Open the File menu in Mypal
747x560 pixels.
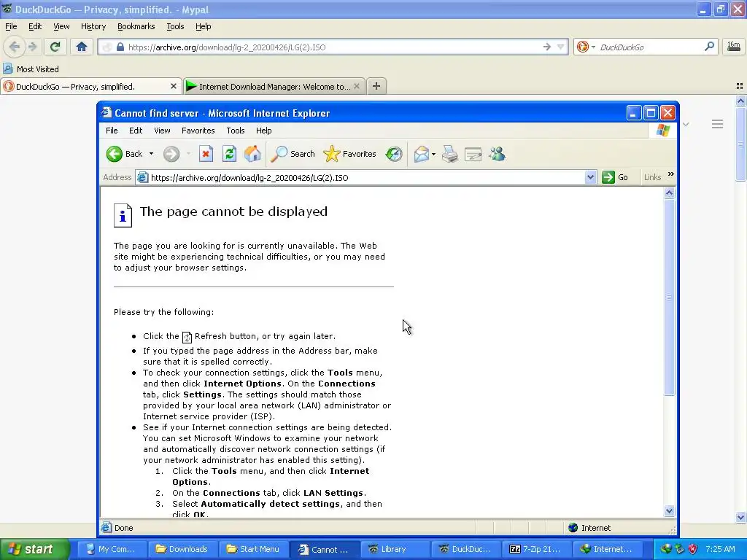(11, 26)
